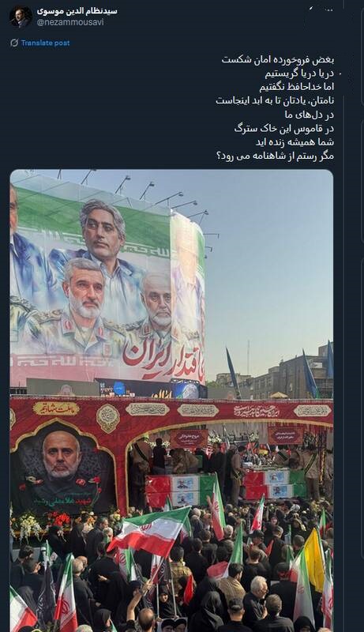
Task: Open the attached funeral photo
Action: (171, 401)
